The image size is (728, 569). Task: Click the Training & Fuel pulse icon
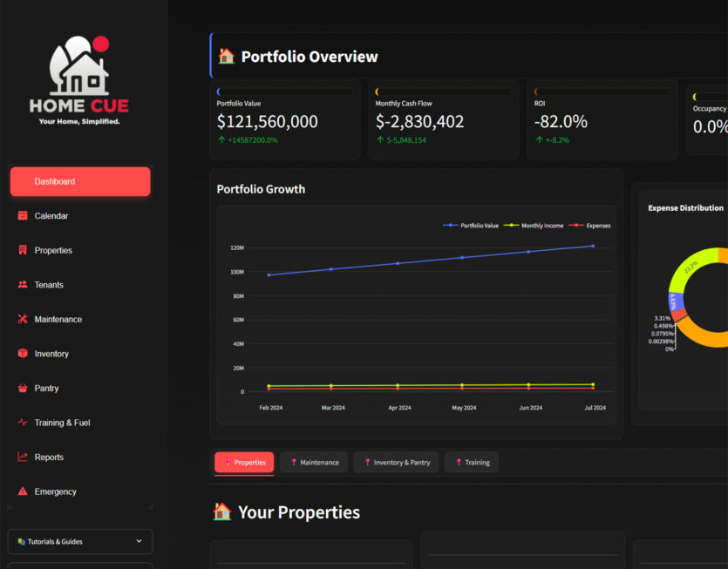pos(23,423)
